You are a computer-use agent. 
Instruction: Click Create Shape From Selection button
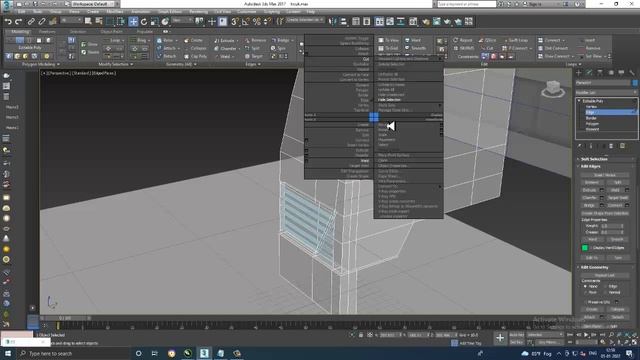[x=605, y=213]
